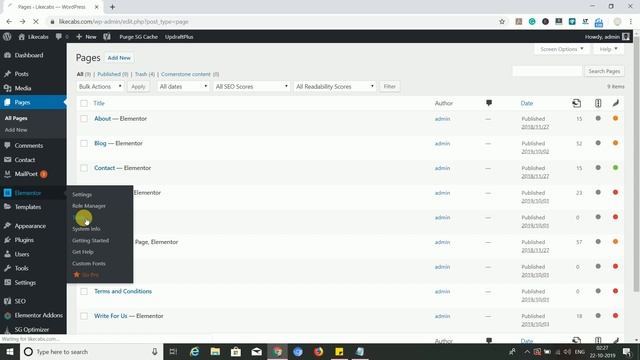This screenshot has height=360, width=640.
Task: Click the SG Optimizer icon
Action: click(x=7, y=329)
